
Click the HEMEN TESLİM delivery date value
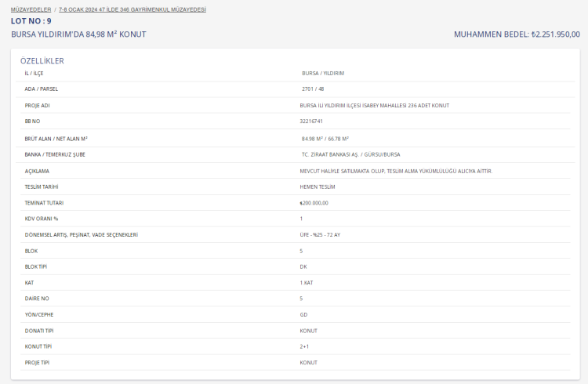(318, 187)
